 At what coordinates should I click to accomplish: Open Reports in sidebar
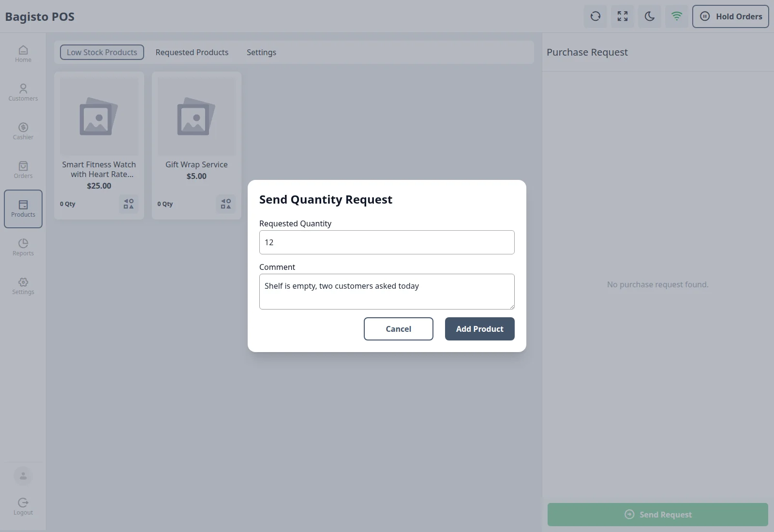coord(23,248)
